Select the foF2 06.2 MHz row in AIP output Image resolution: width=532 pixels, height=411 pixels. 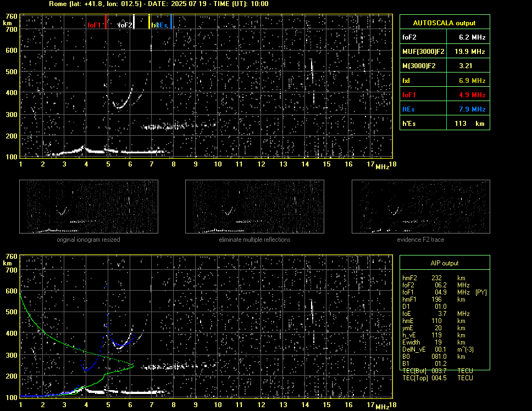click(436, 285)
